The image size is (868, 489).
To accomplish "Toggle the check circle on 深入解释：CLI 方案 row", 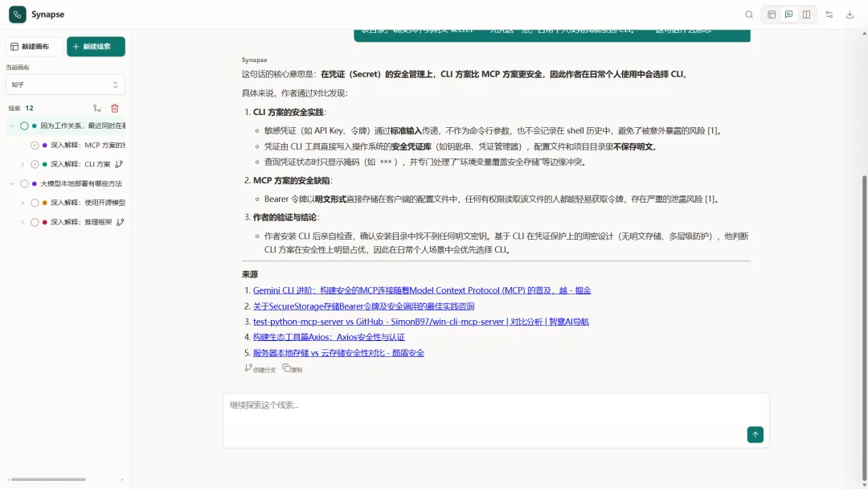I will coord(35,165).
